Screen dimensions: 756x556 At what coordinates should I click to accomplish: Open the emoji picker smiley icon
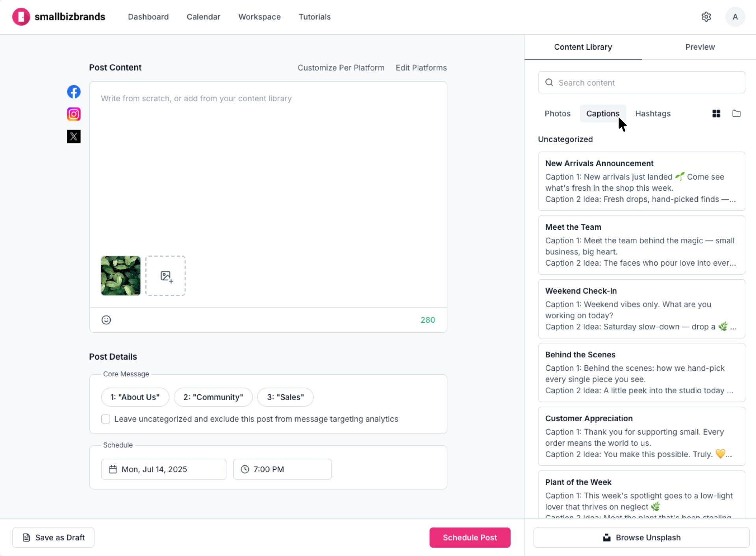click(106, 320)
